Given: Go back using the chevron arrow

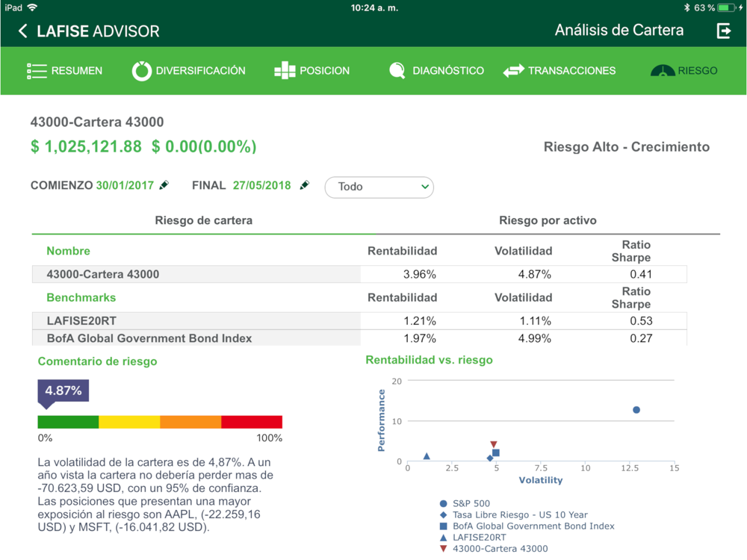Looking at the screenshot, I should tap(22, 31).
